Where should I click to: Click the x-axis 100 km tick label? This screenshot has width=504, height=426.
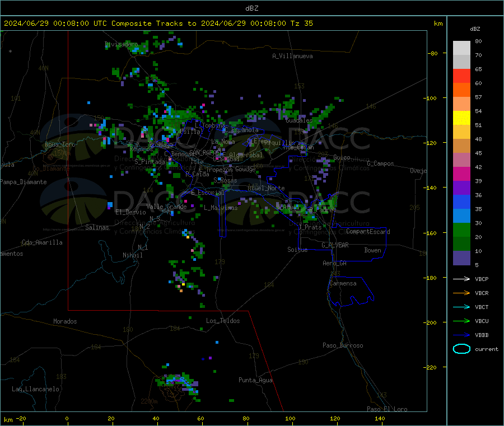click(x=290, y=418)
